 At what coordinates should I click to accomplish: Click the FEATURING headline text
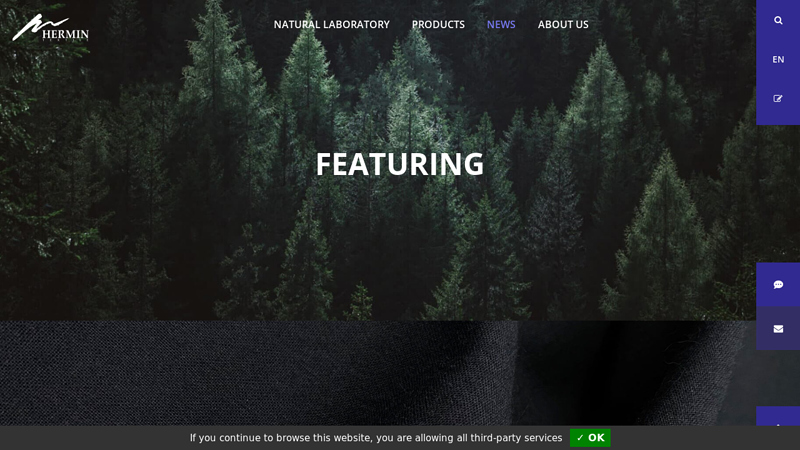click(399, 164)
